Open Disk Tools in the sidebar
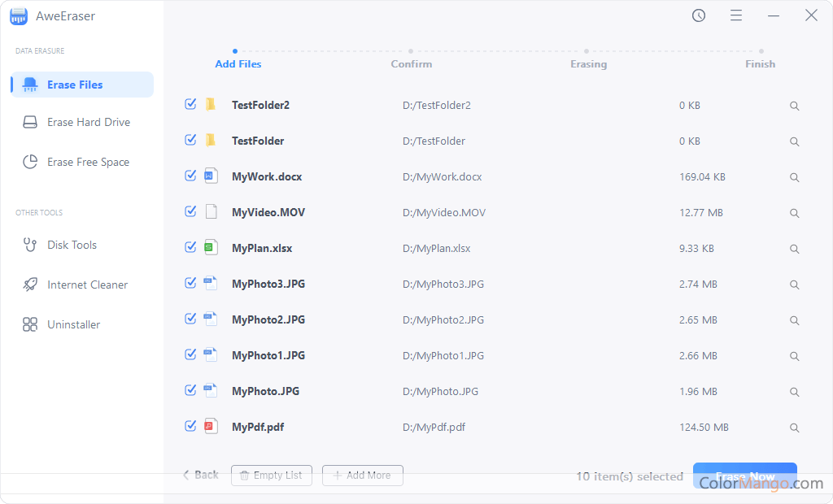Screen dimensions: 833x504 [x=72, y=245]
